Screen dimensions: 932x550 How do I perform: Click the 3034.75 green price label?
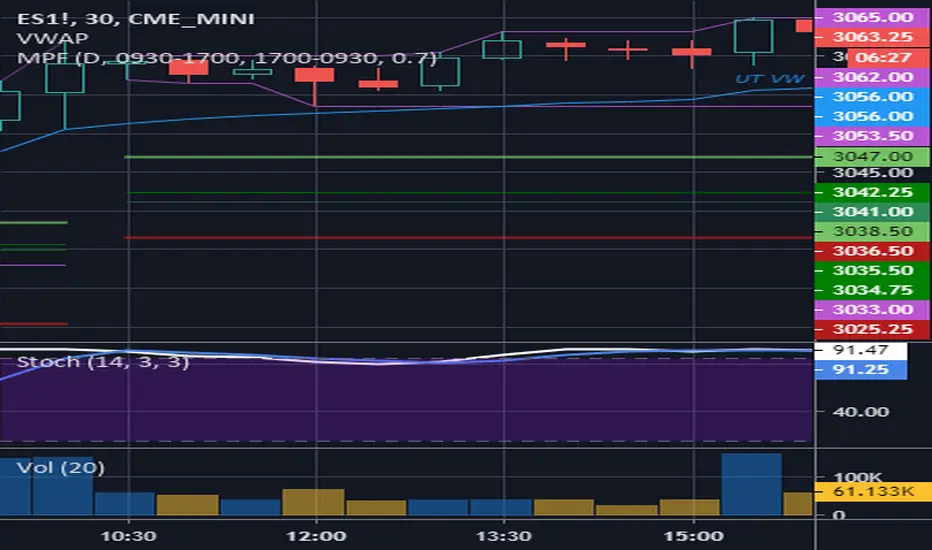(x=872, y=290)
